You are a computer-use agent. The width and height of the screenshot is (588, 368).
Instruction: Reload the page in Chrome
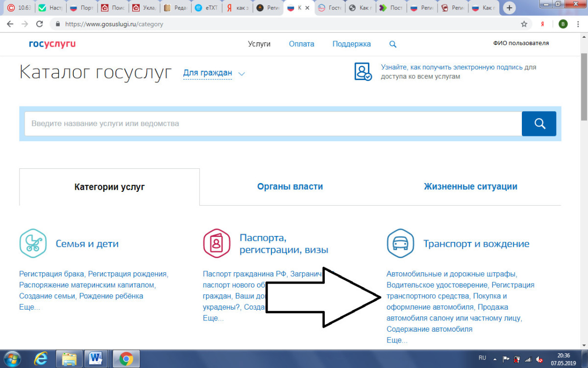[x=40, y=24]
